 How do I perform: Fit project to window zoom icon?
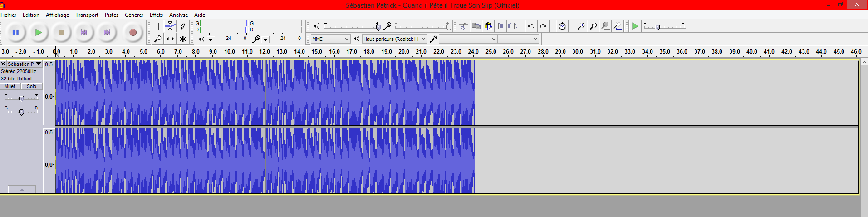coord(618,26)
